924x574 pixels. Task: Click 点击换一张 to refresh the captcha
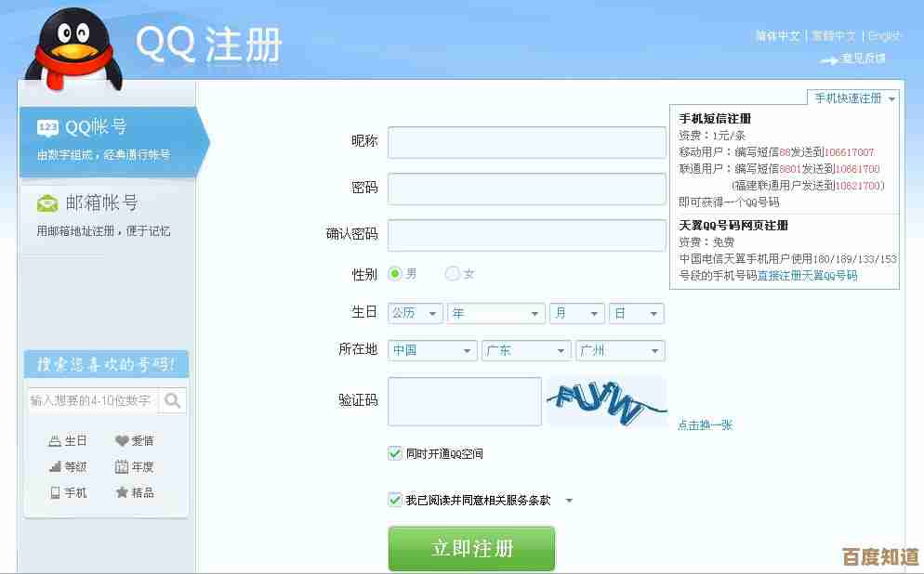(704, 424)
